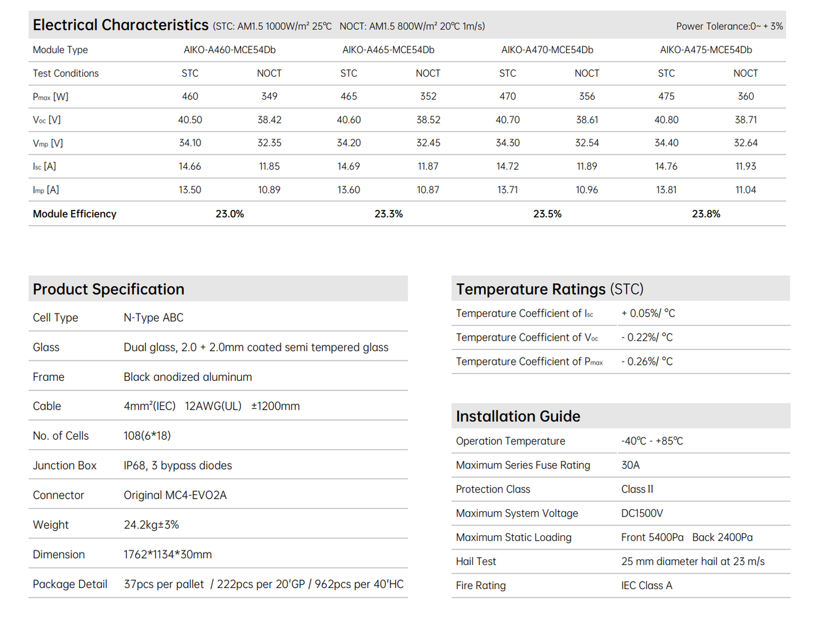Click the Imp value '13.81'

[666, 190]
